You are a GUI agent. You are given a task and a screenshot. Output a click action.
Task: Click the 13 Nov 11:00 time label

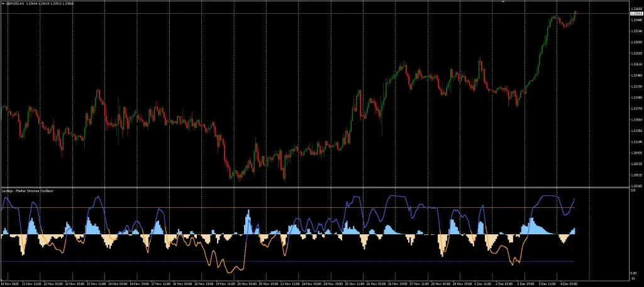tap(96, 284)
